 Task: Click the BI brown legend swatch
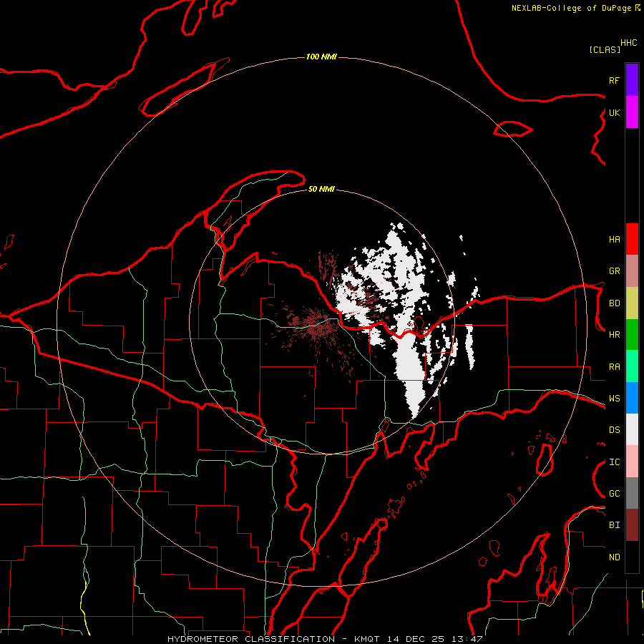pyautogui.click(x=632, y=525)
